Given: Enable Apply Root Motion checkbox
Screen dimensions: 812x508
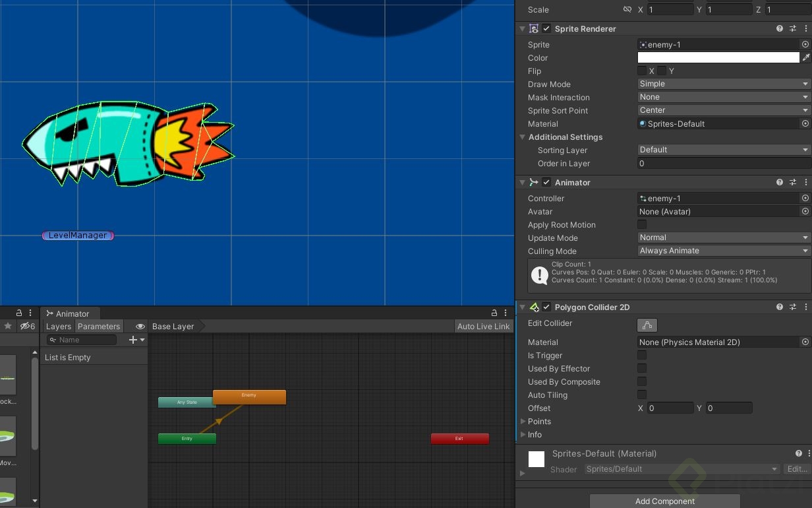Looking at the screenshot, I should point(642,224).
